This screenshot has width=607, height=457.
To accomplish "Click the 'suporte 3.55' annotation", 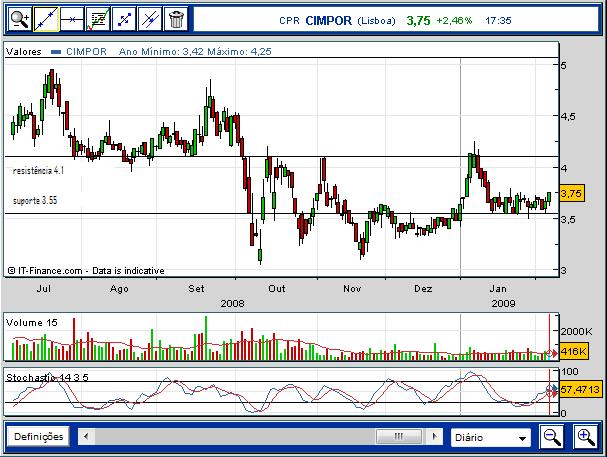I will click(x=35, y=200).
